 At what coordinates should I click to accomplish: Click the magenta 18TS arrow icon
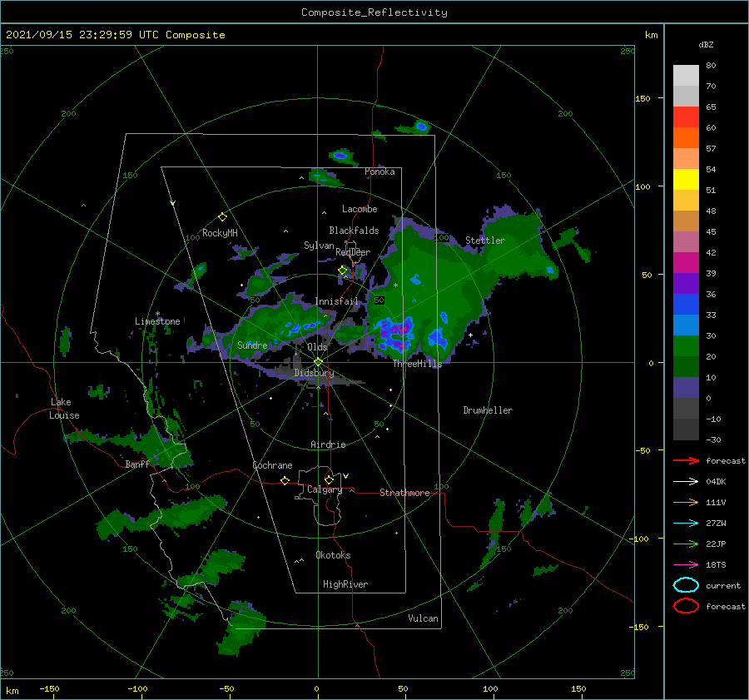tap(686, 565)
